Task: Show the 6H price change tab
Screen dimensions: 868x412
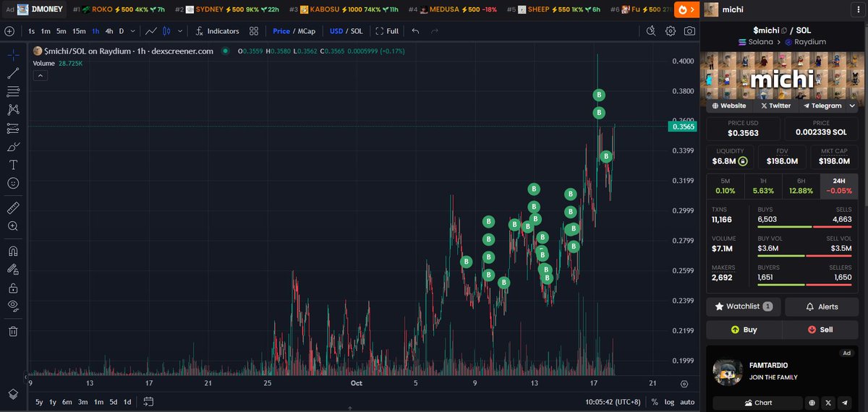Action: pyautogui.click(x=801, y=185)
